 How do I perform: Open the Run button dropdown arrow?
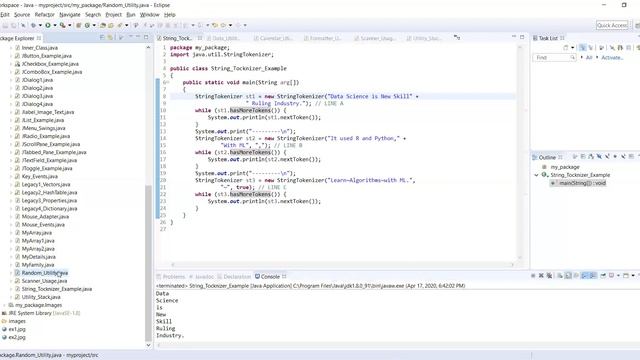[x=55, y=25]
